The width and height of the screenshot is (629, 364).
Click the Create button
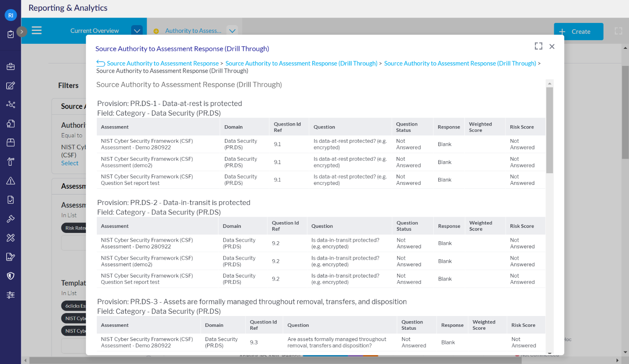click(x=578, y=32)
